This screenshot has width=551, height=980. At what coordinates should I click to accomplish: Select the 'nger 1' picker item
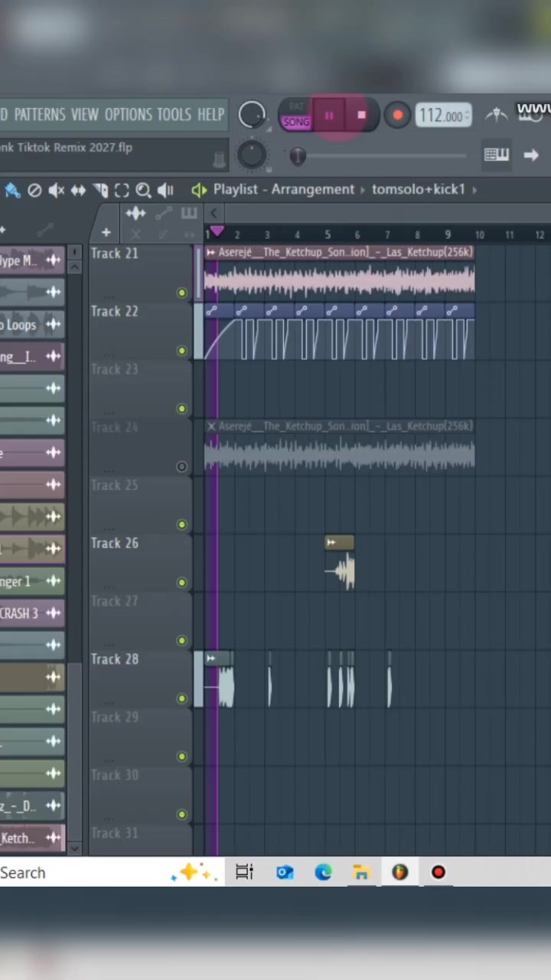(32, 581)
